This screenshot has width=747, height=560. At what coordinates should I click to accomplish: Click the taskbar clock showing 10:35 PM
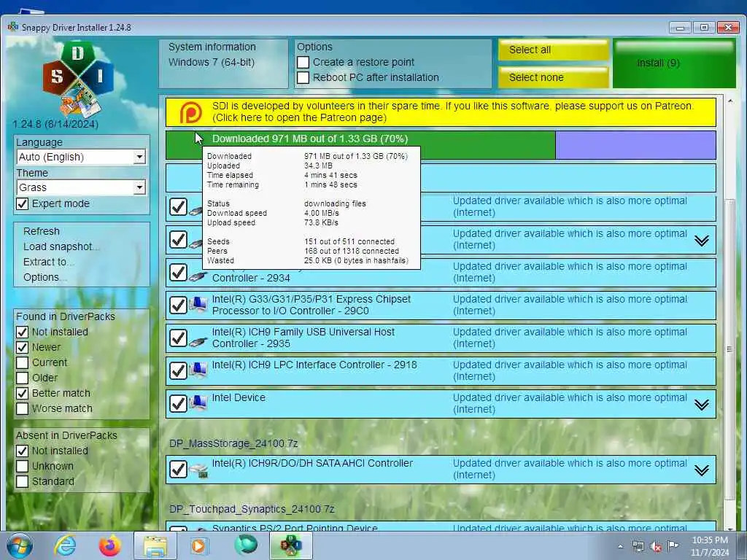coord(710,546)
